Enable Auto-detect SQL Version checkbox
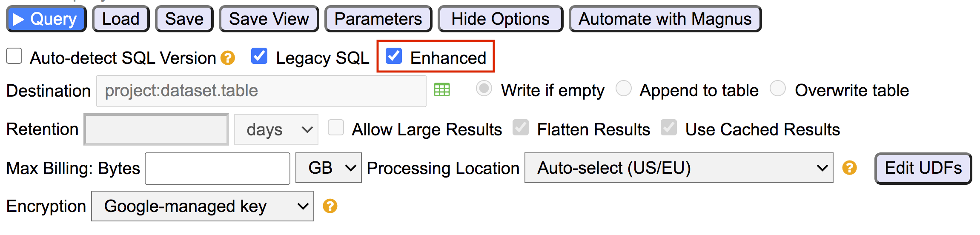Image resolution: width=980 pixels, height=235 pixels. 14,56
